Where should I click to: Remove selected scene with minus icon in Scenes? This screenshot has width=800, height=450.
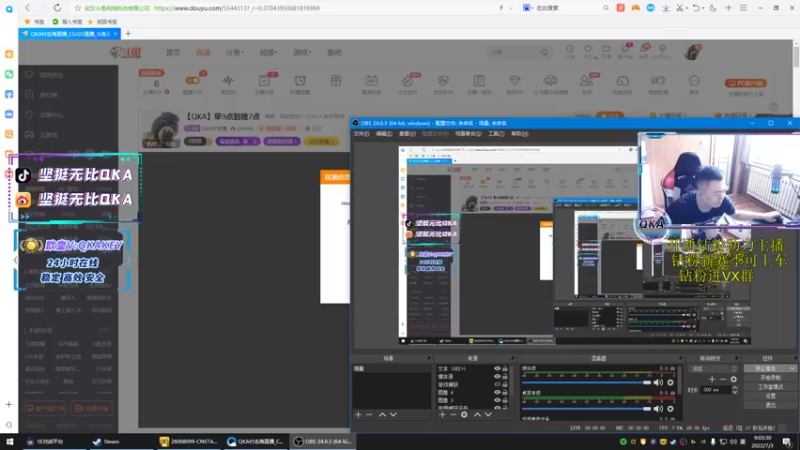tap(369, 415)
